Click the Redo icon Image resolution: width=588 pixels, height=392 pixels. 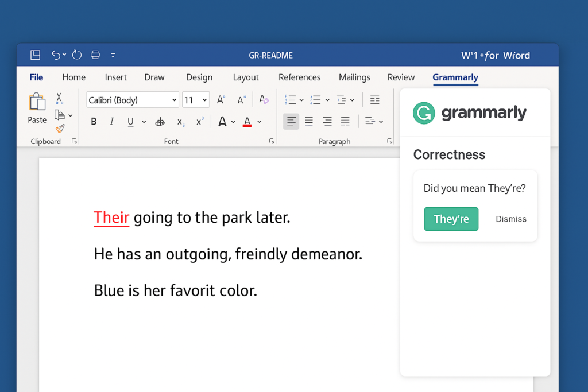pyautogui.click(x=76, y=55)
